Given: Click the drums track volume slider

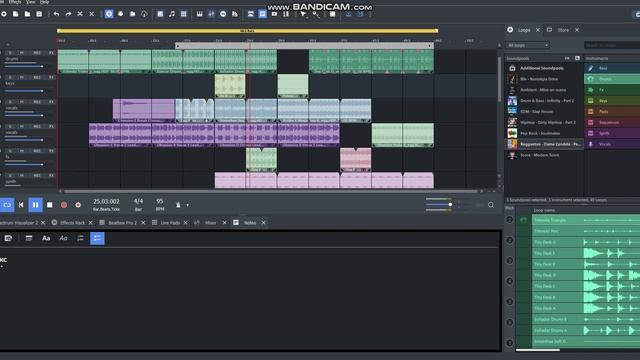Looking at the screenshot, I should (x=24, y=66).
